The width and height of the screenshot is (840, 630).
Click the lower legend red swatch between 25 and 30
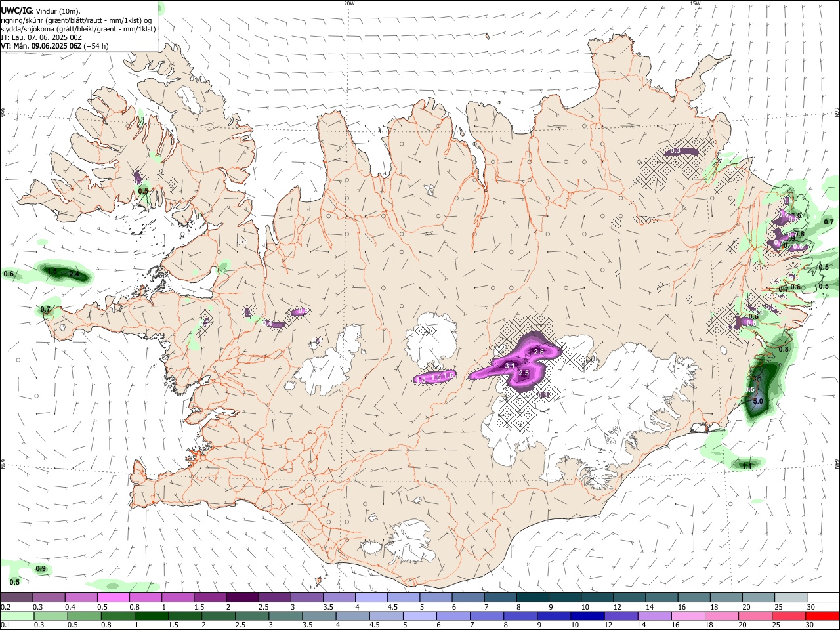(x=789, y=616)
